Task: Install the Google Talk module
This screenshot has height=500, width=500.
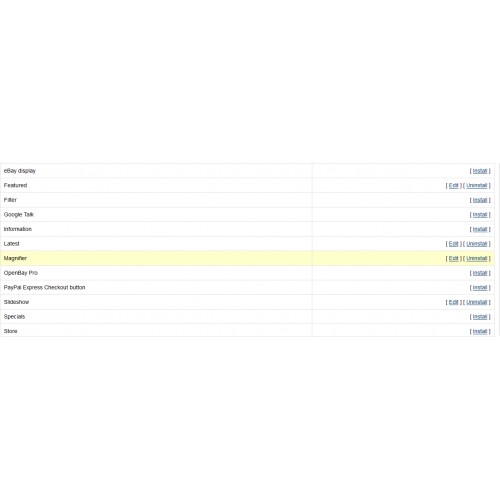Action: click(x=480, y=215)
